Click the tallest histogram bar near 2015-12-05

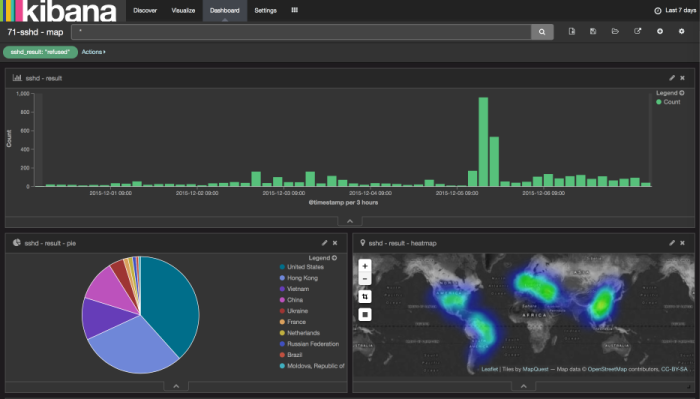483,141
